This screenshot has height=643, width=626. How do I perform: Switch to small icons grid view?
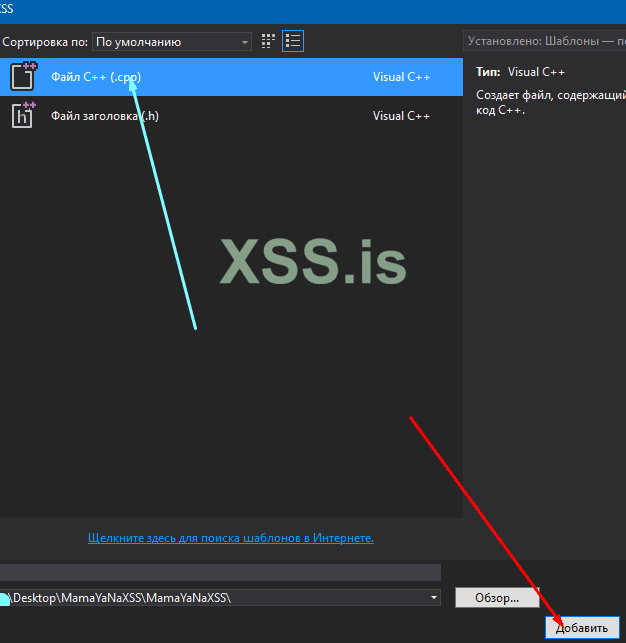point(268,41)
